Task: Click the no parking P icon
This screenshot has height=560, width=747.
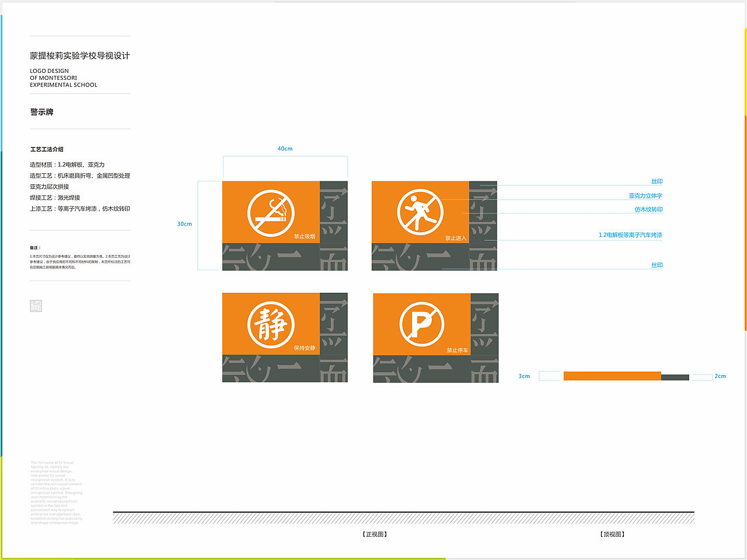Action: (422, 324)
